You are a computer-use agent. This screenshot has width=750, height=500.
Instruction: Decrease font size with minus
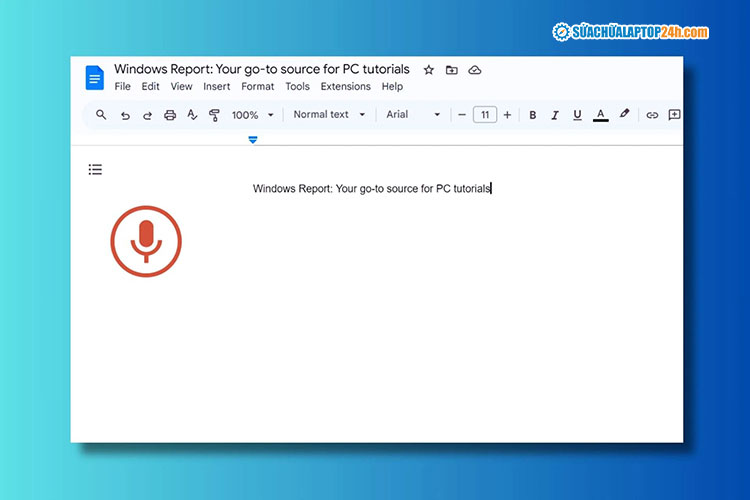point(462,115)
